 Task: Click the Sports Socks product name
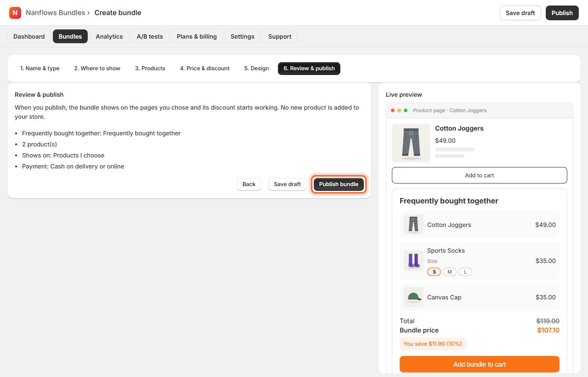click(446, 250)
